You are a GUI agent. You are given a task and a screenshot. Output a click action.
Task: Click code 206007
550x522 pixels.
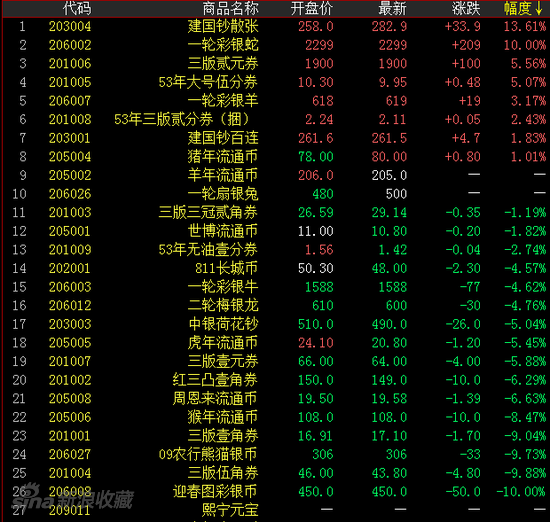tap(70, 101)
